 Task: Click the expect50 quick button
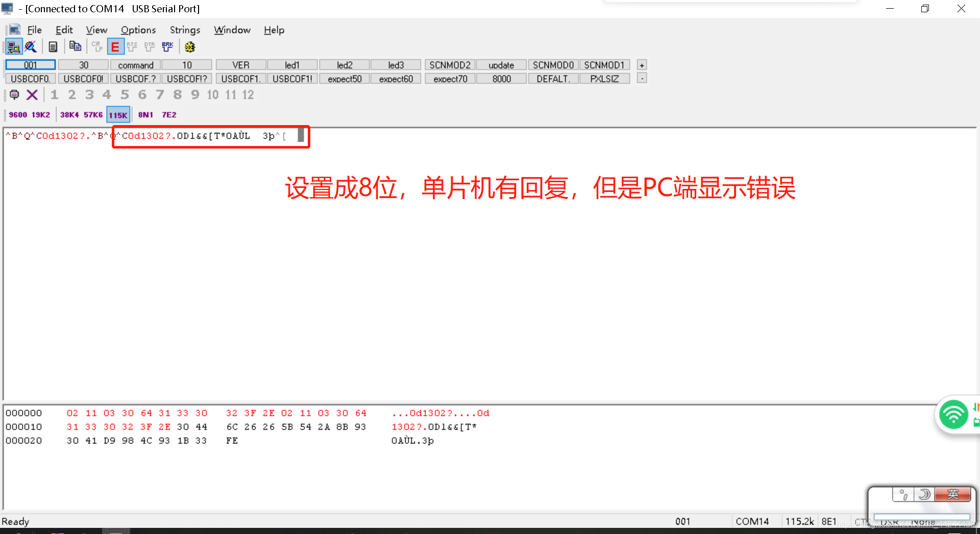(345, 79)
